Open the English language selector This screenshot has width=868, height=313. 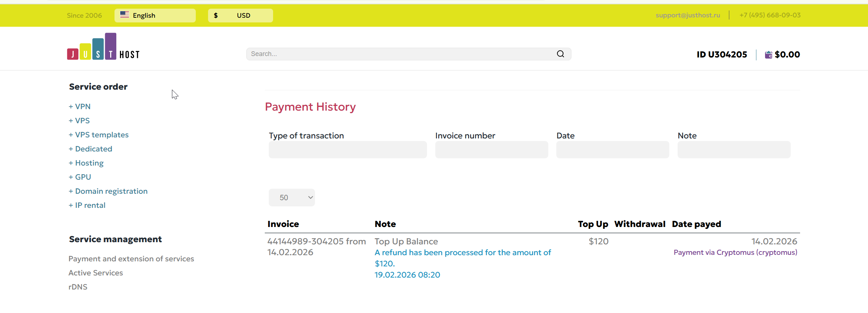pos(155,16)
